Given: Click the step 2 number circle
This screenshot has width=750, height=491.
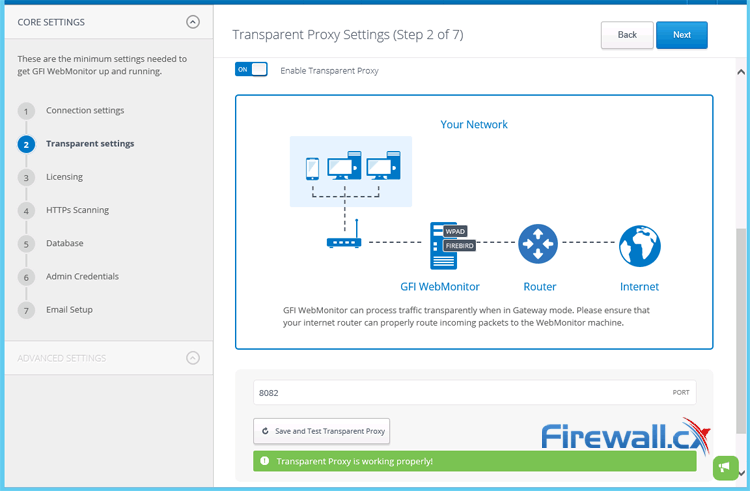Looking at the screenshot, I should [26, 144].
